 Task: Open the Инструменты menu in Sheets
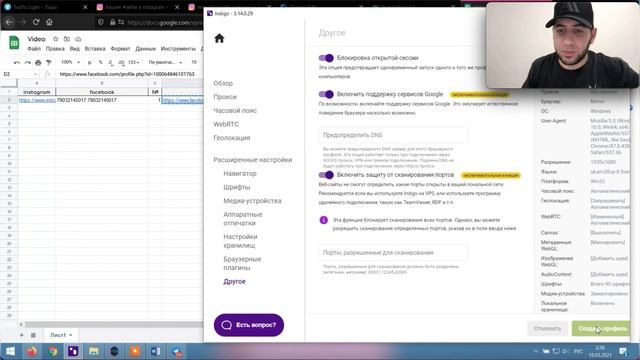pyautogui.click(x=178, y=49)
